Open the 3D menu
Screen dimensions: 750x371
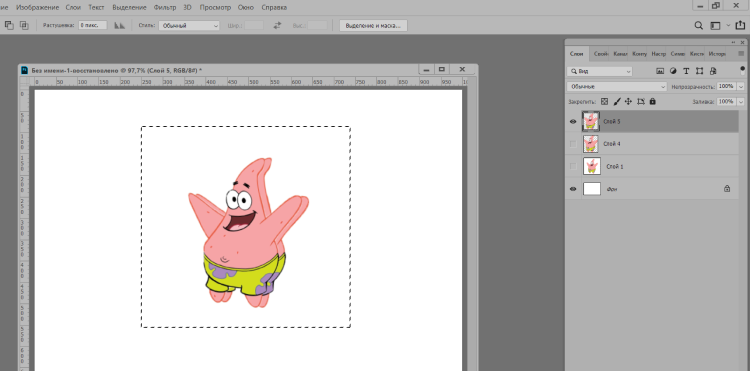click(188, 8)
